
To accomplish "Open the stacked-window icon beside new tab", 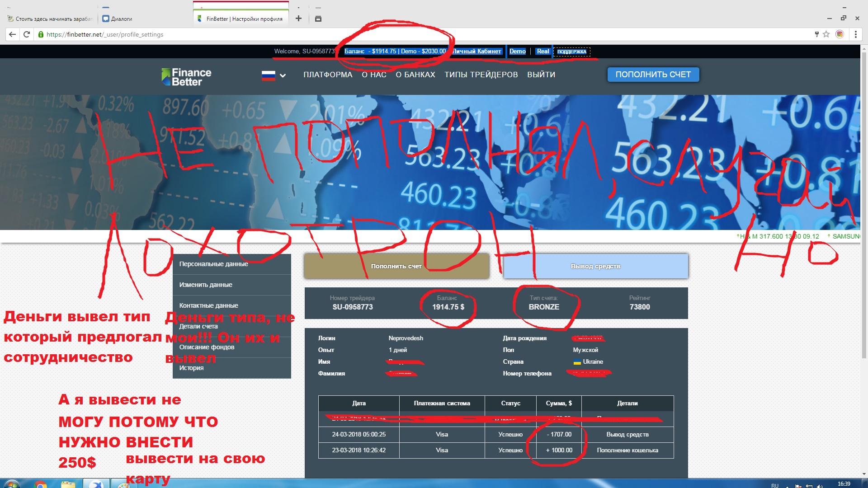I will point(318,19).
